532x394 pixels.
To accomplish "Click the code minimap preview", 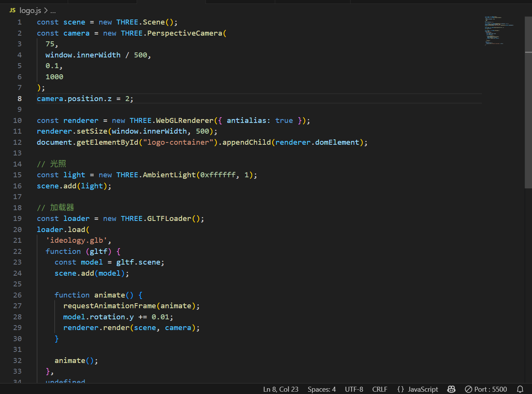I will pyautogui.click(x=499, y=31).
